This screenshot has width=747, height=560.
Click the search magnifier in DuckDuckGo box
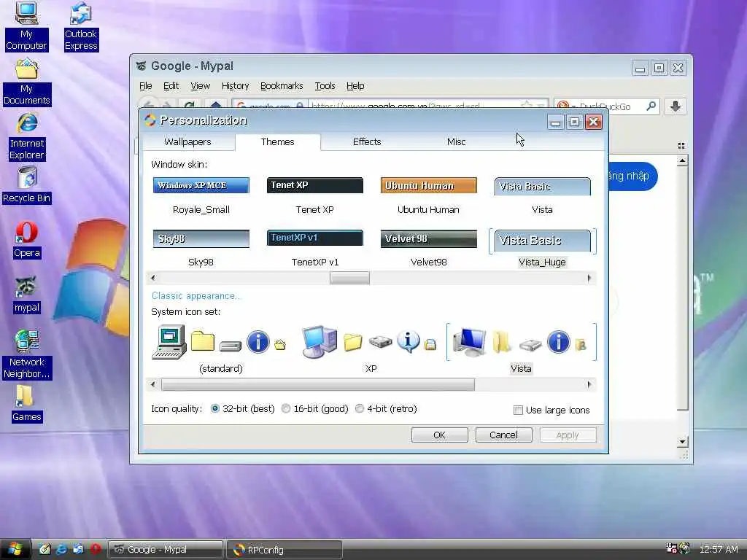[651, 106]
